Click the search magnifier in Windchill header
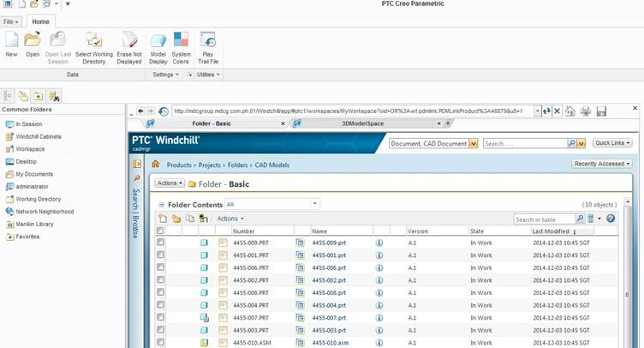 (571, 143)
